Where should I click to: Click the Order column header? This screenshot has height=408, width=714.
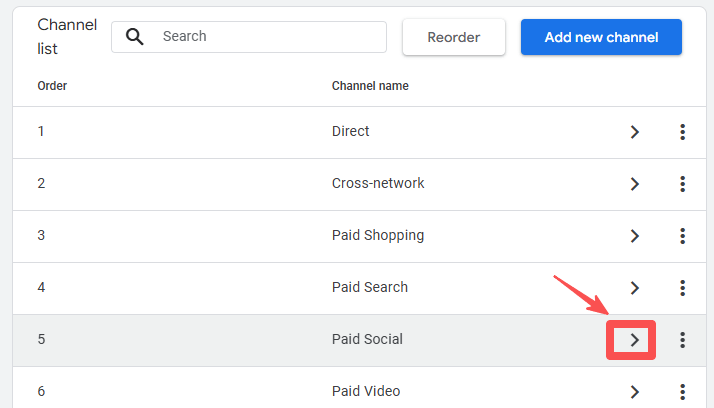(52, 86)
